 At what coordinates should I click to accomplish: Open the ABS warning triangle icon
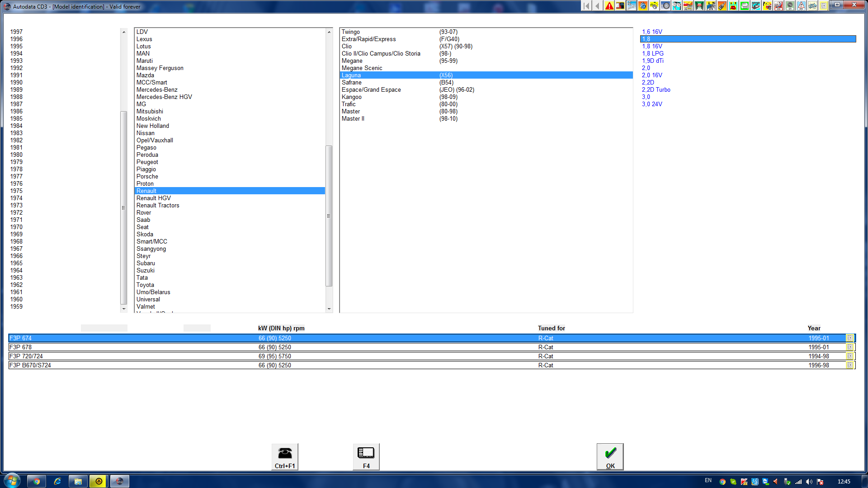tap(801, 6)
